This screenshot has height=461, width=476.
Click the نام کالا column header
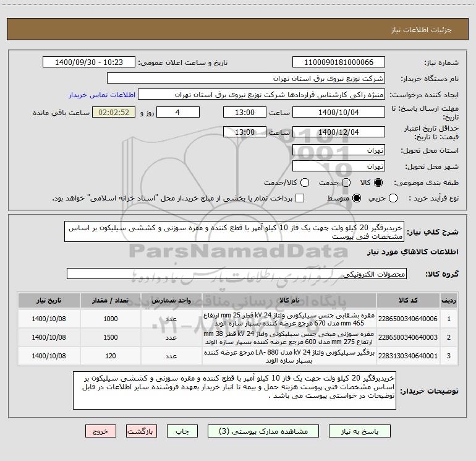point(289,300)
